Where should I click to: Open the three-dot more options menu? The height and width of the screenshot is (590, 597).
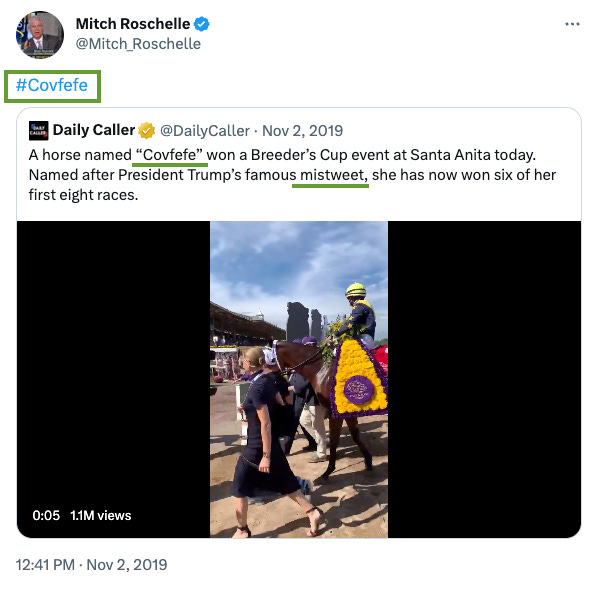pyautogui.click(x=572, y=24)
